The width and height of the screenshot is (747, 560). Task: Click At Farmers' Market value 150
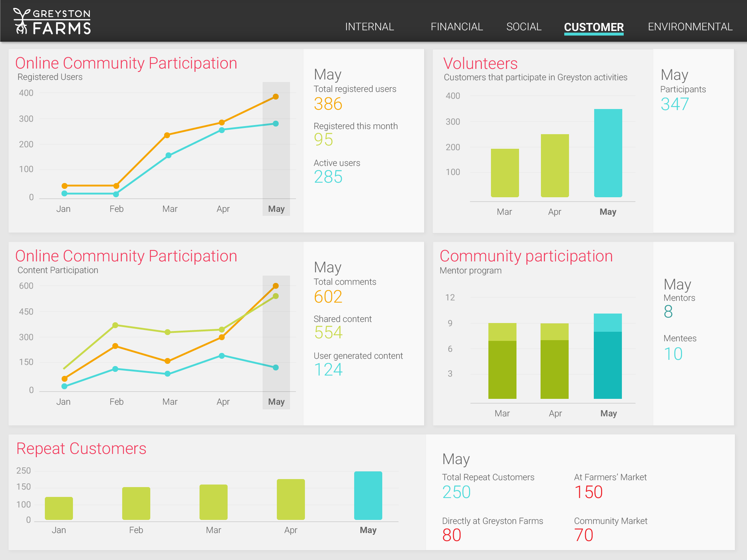point(588,492)
